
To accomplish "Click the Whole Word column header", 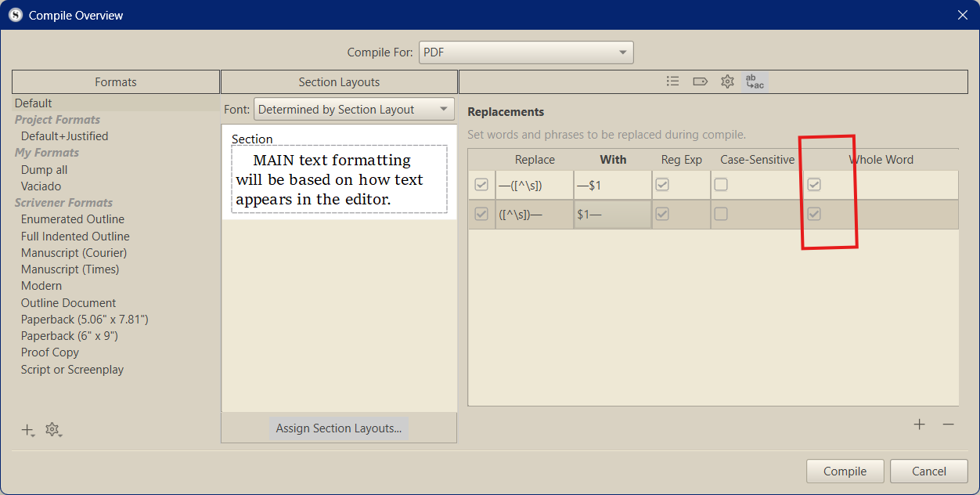I will coord(881,159).
